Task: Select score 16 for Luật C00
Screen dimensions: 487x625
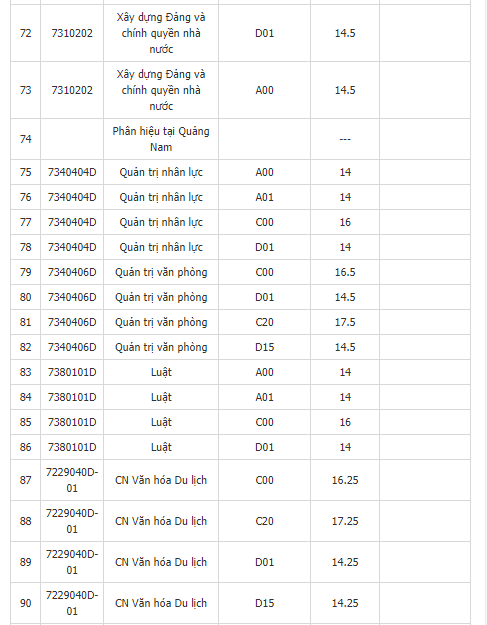Action: 345,422
